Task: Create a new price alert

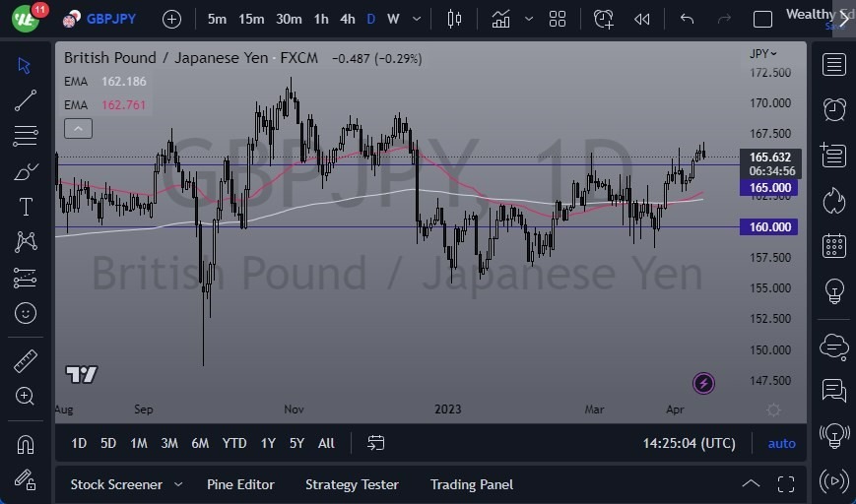Action: click(603, 19)
